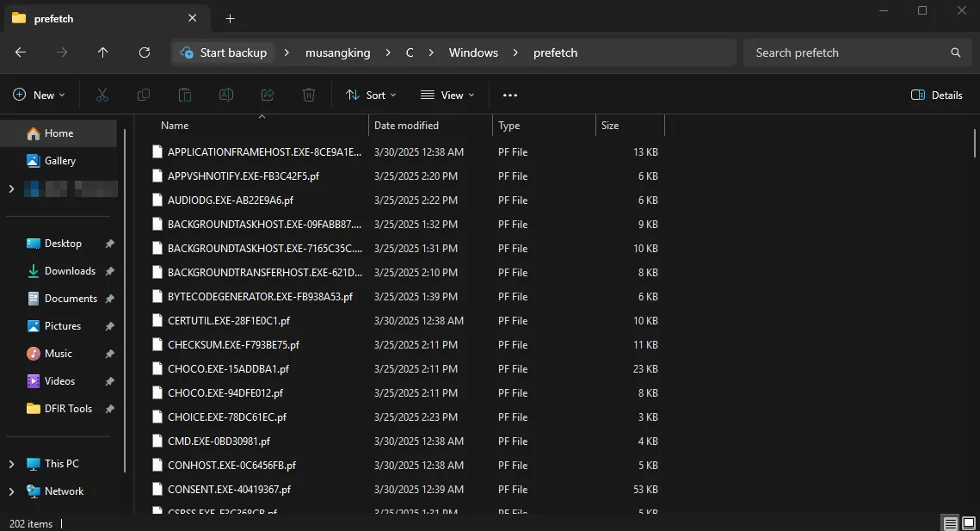Open Home in the navigation pane
Viewport: 980px width, 531px height.
tap(59, 133)
